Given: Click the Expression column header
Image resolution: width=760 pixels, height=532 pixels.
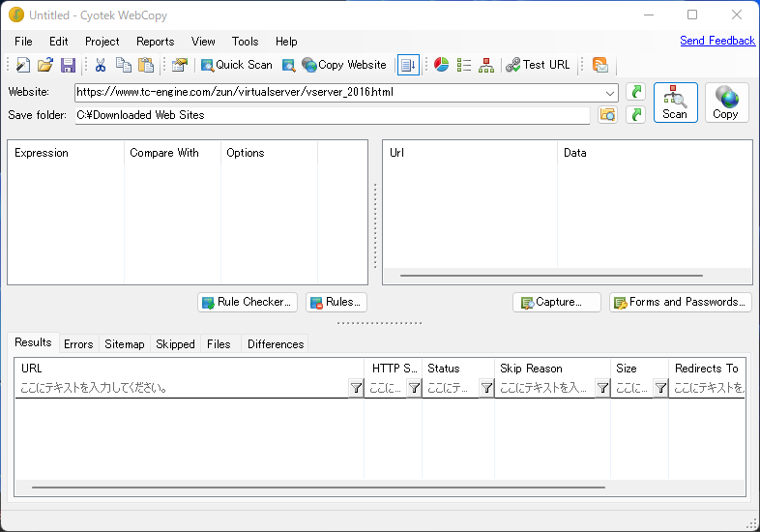Looking at the screenshot, I should pyautogui.click(x=66, y=153).
